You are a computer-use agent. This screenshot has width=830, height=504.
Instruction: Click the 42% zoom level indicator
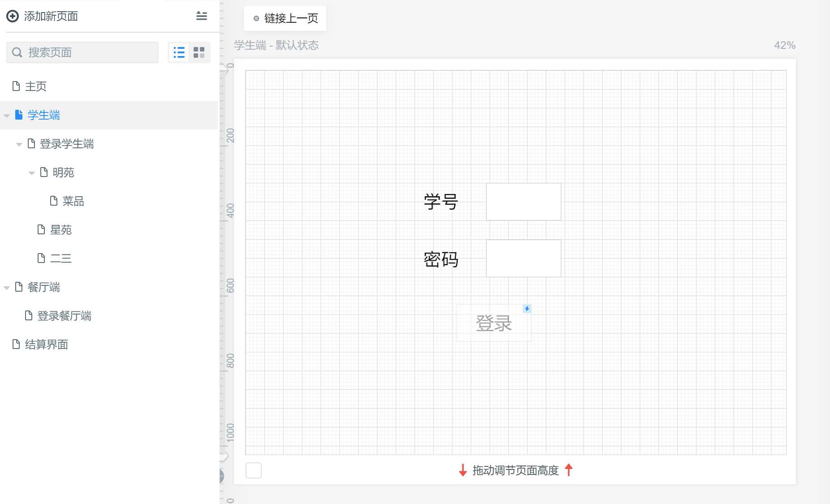coord(785,45)
